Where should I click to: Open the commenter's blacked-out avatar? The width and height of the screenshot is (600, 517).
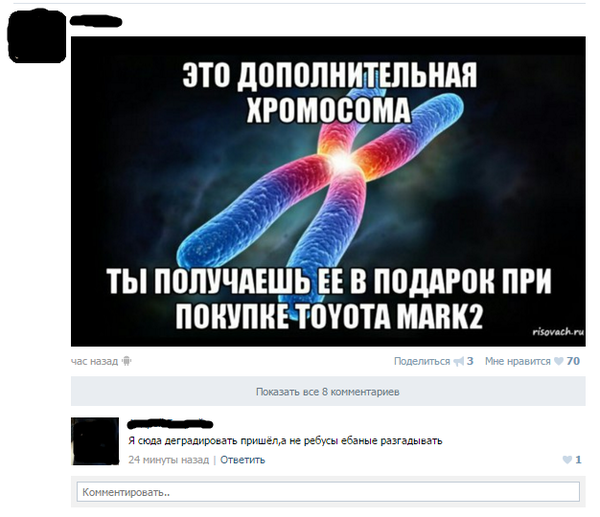(x=95, y=441)
